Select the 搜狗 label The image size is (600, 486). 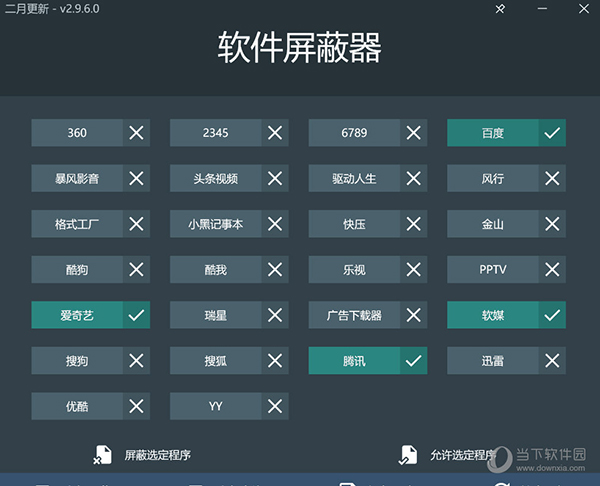click(77, 360)
